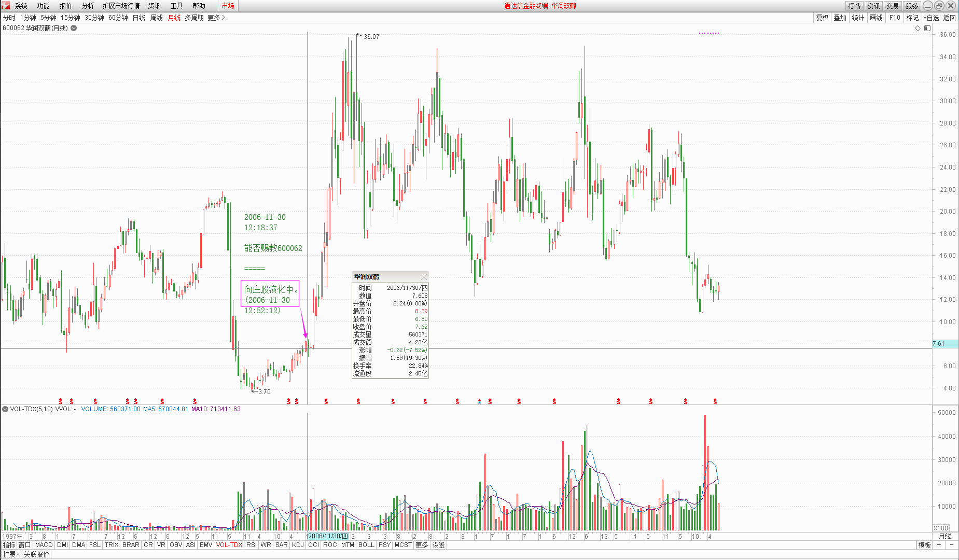Screen dimensions: 959x560
Task: Expand the 扩展 panel at bottom left
Action: coord(11,554)
